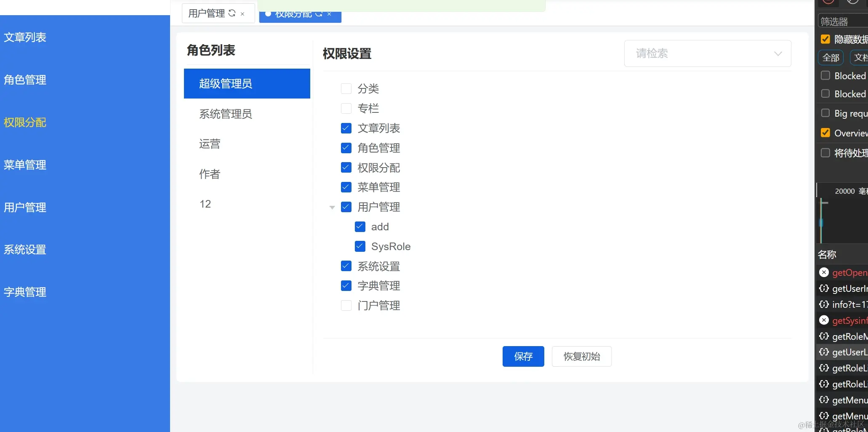Select the 全部 filter chip in DevTools
This screenshot has width=868, height=432.
(x=831, y=58)
